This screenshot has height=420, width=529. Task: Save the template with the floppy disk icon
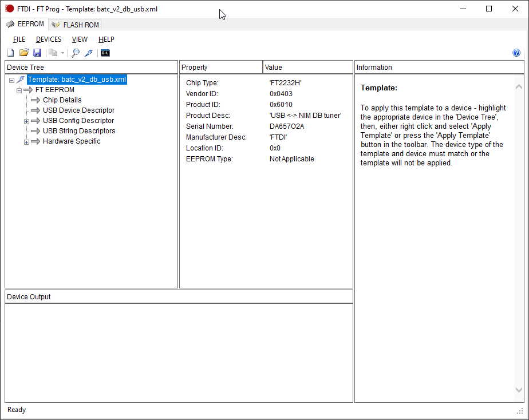[x=37, y=53]
